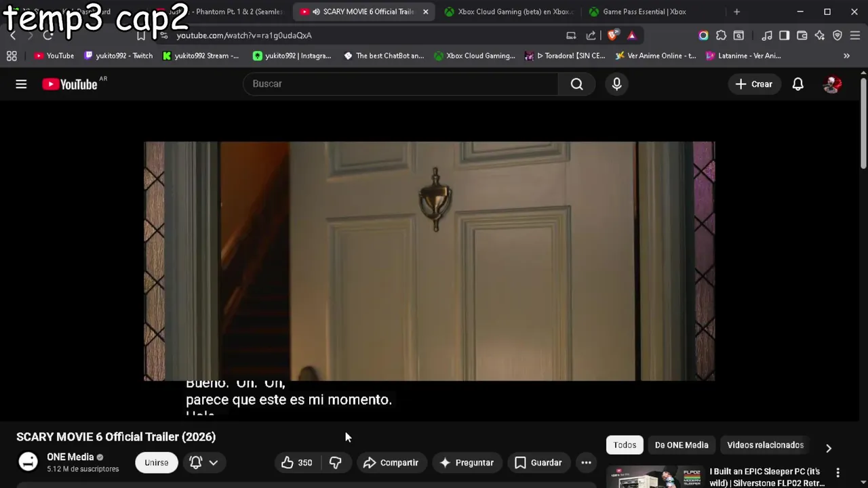Open the ONE Media channel name link
The width and height of the screenshot is (868, 488).
point(70,457)
